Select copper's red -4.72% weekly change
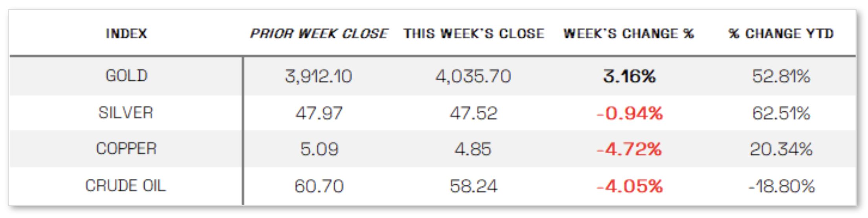This screenshot has width=868, height=218. tap(629, 149)
